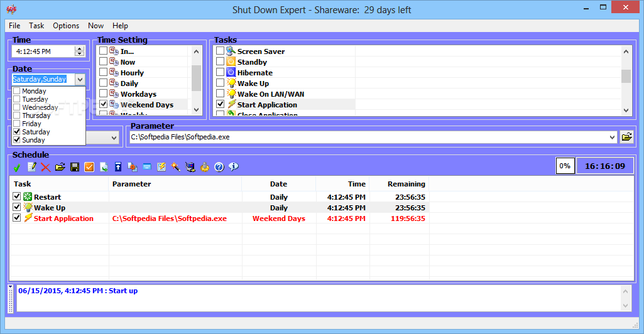Click the computer network toolbar icon
The image size is (644, 334).
pos(190,167)
